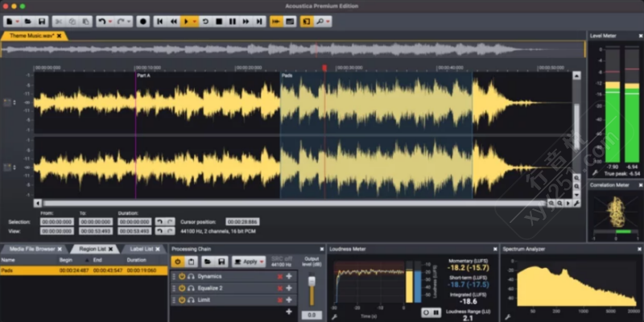
Task: Click the Paste clipboard icon in toolbar
Action: (85, 22)
